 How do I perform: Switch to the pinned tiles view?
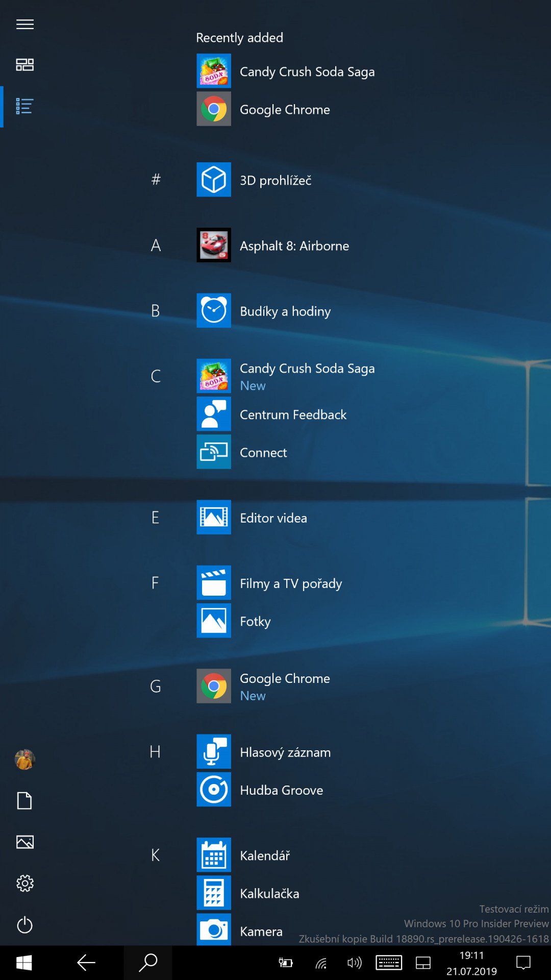tap(24, 65)
